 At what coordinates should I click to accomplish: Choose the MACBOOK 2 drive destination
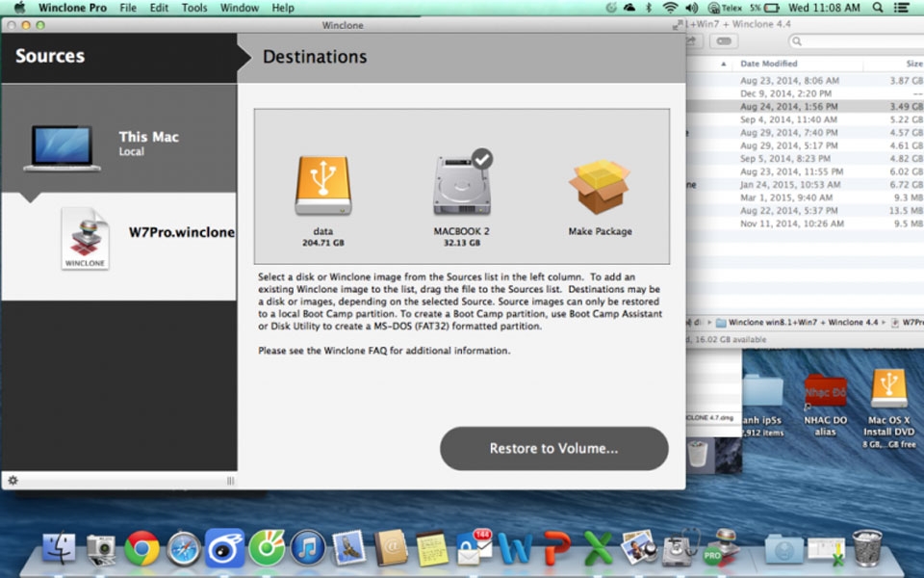tap(461, 197)
